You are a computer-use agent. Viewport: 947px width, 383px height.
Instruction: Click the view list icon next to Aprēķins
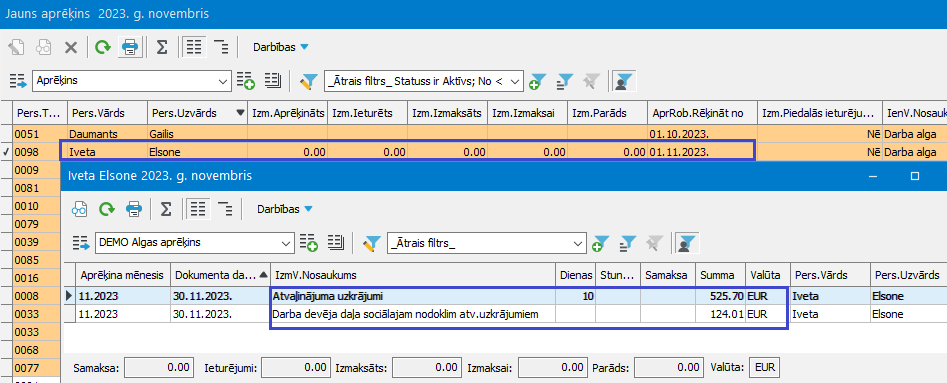[x=274, y=80]
